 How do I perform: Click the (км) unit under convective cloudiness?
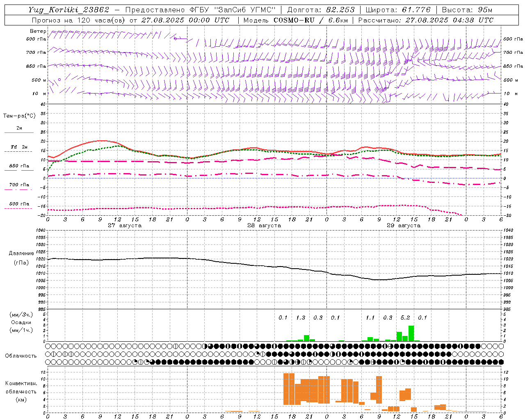tap(21, 399)
